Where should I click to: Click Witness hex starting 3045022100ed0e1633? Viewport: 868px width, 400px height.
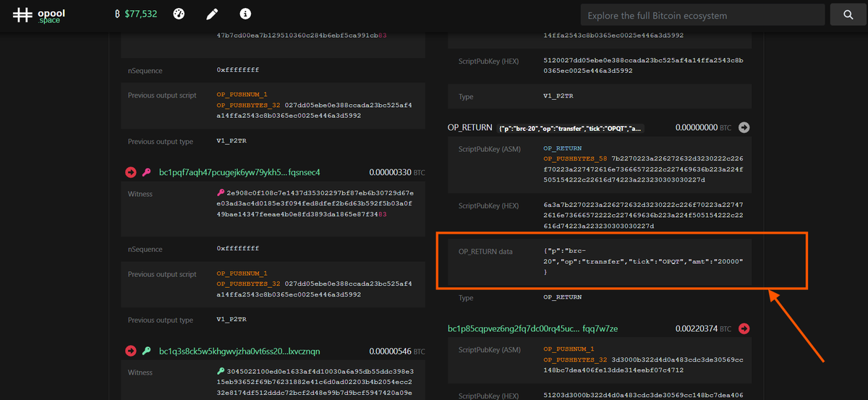[x=315, y=383]
